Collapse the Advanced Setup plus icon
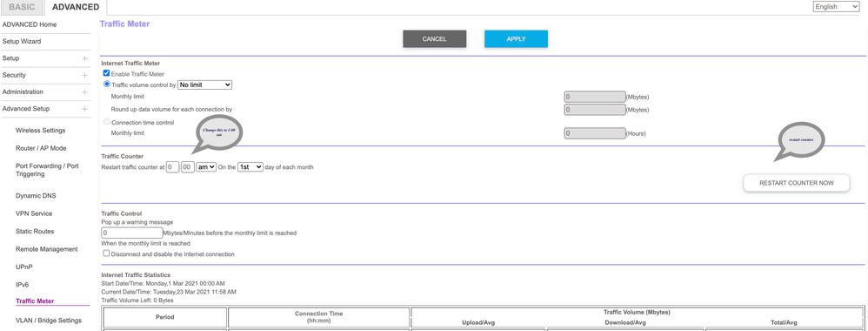 (x=84, y=109)
